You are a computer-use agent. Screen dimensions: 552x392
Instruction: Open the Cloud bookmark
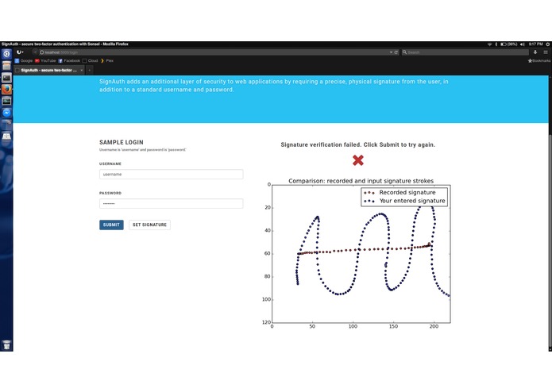click(90, 61)
